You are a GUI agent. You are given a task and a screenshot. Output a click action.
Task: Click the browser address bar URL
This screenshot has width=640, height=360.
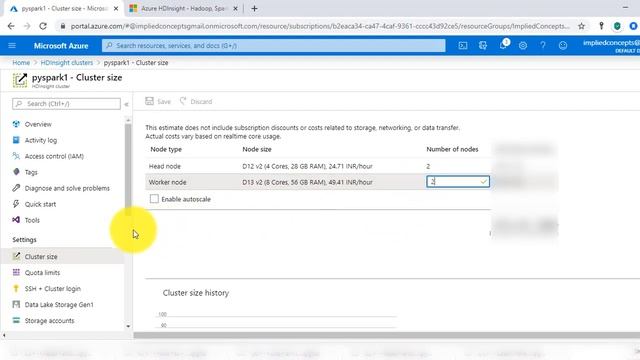coord(320,26)
